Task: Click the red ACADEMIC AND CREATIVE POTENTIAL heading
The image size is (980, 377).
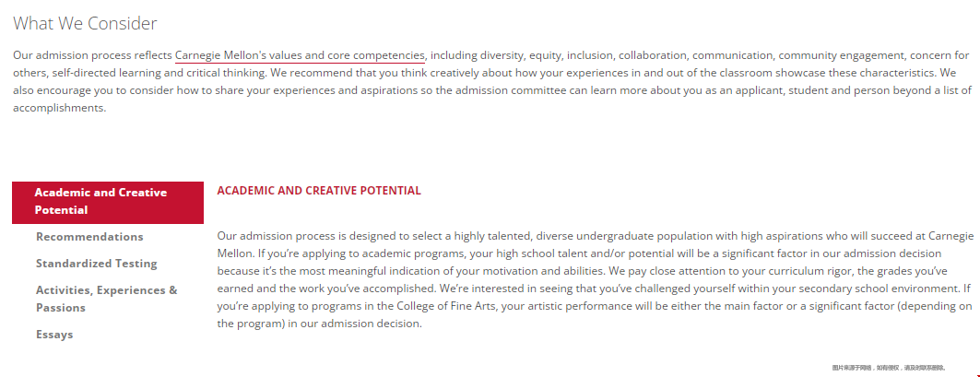Action: click(x=319, y=191)
